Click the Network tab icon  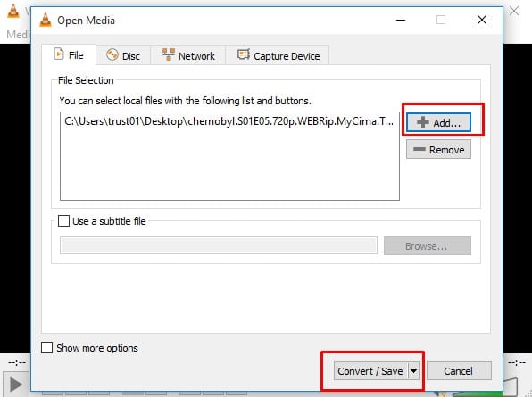click(x=169, y=54)
